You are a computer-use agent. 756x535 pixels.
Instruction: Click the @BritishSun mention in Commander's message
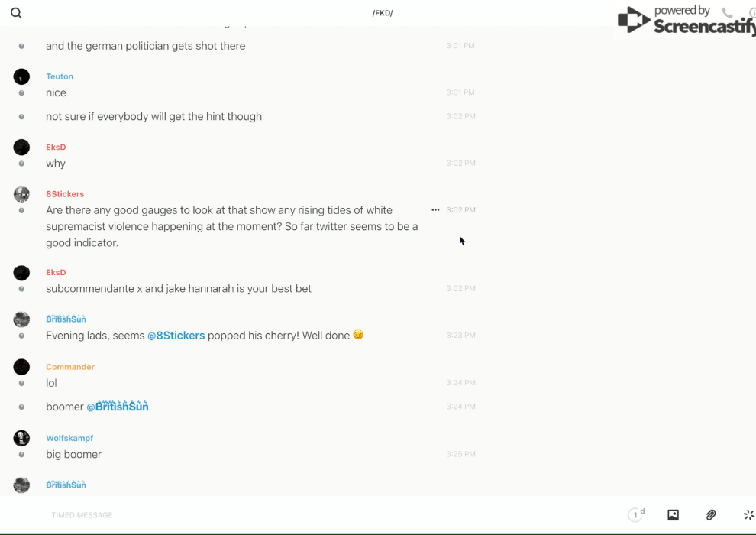118,407
